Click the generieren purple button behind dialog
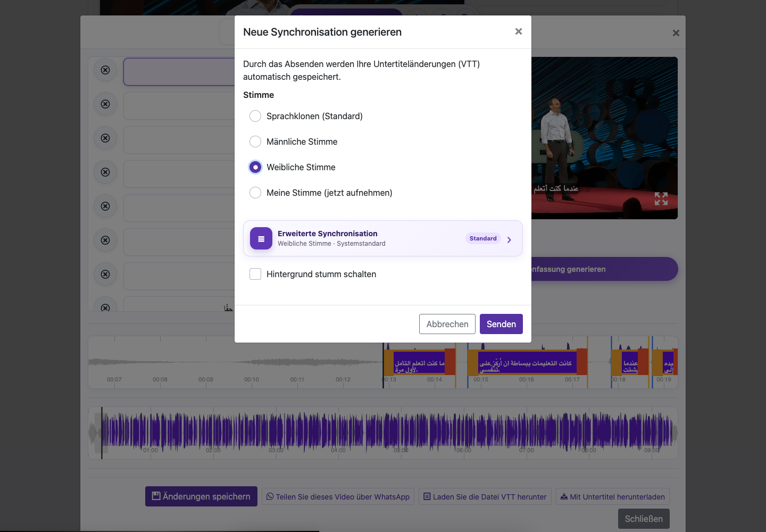Viewport: 766px width, 532px height. 604,269
